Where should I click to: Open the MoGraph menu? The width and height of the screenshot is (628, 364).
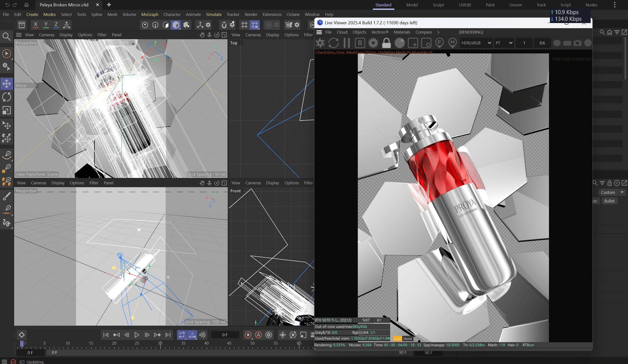point(150,15)
